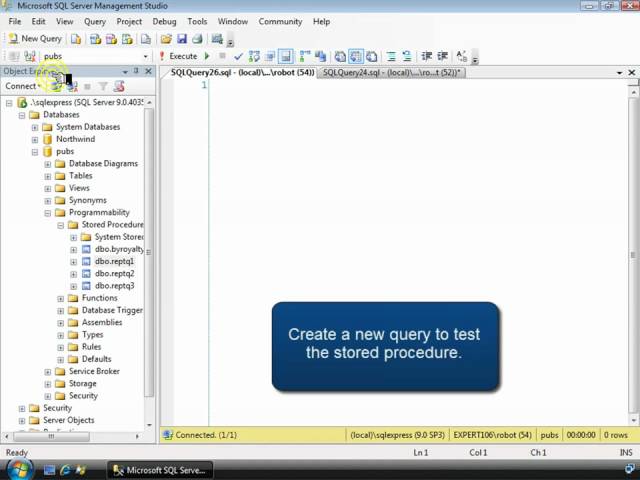The image size is (640, 480).
Task: Collapse the Programmability folder
Action: coord(48,213)
